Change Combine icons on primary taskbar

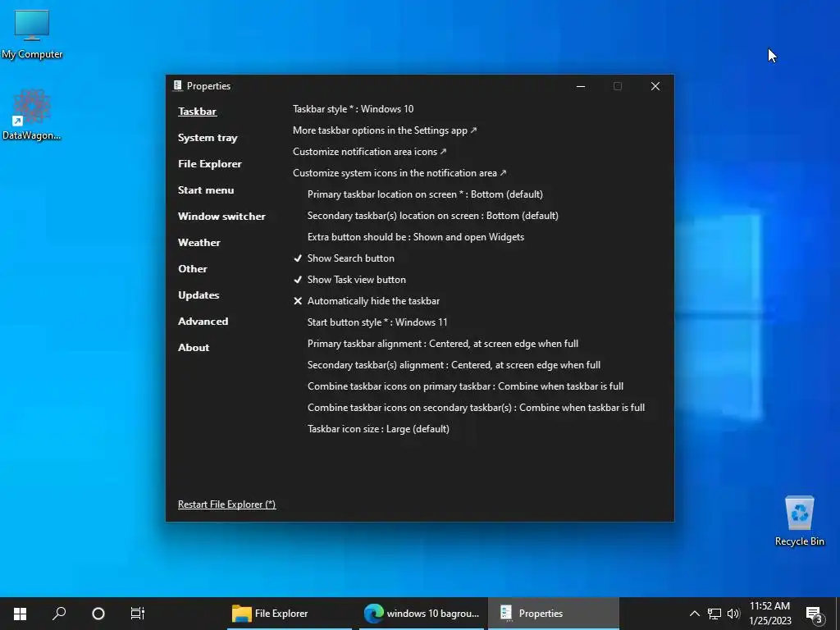tap(465, 386)
